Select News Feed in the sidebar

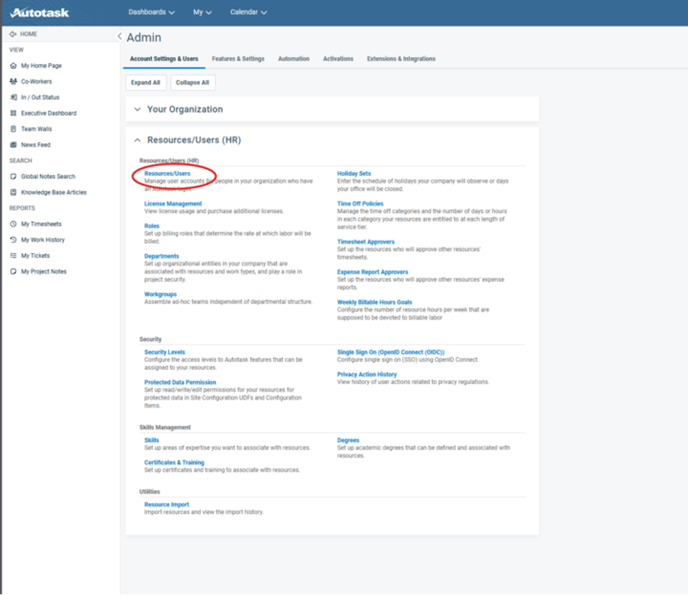point(36,145)
